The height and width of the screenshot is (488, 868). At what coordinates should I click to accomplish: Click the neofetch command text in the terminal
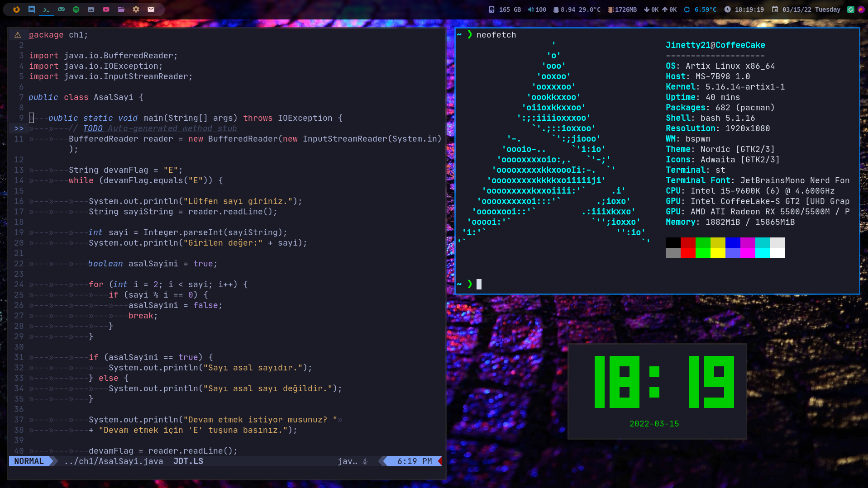tap(496, 35)
